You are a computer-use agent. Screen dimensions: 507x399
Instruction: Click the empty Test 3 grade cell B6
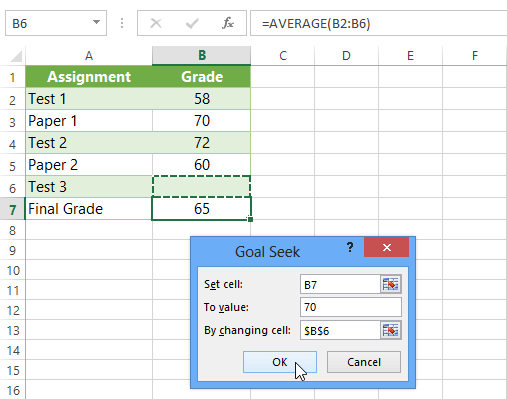point(202,187)
